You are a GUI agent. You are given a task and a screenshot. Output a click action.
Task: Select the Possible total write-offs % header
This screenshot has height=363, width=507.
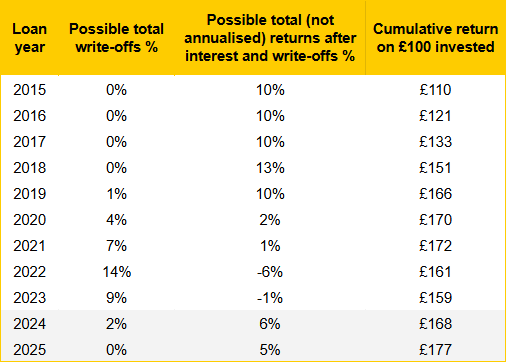pos(116,38)
